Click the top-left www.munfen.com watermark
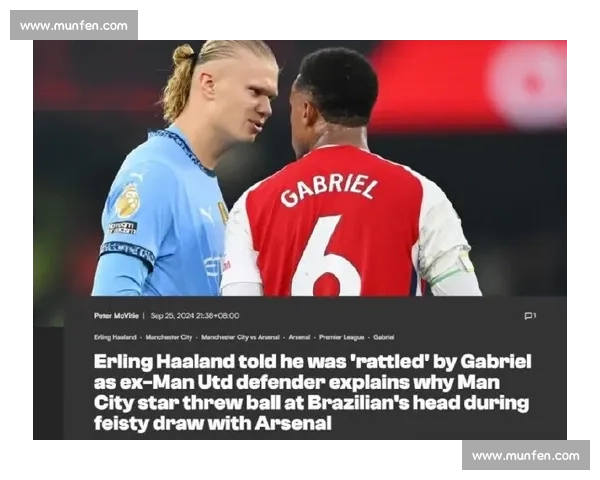Image resolution: width=600 pixels, height=480 pixels. 74,25
